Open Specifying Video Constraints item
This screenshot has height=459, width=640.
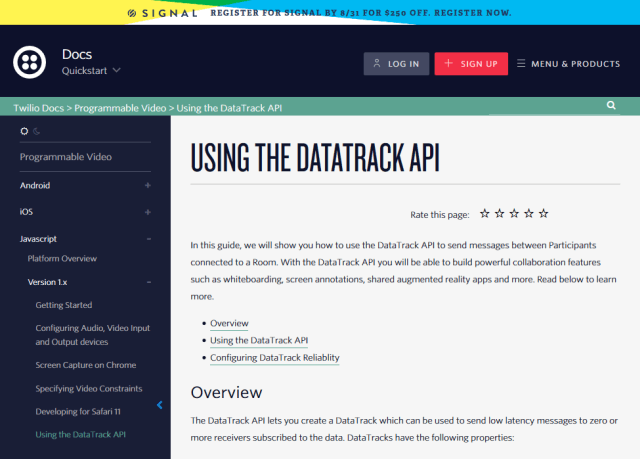tap(89, 389)
